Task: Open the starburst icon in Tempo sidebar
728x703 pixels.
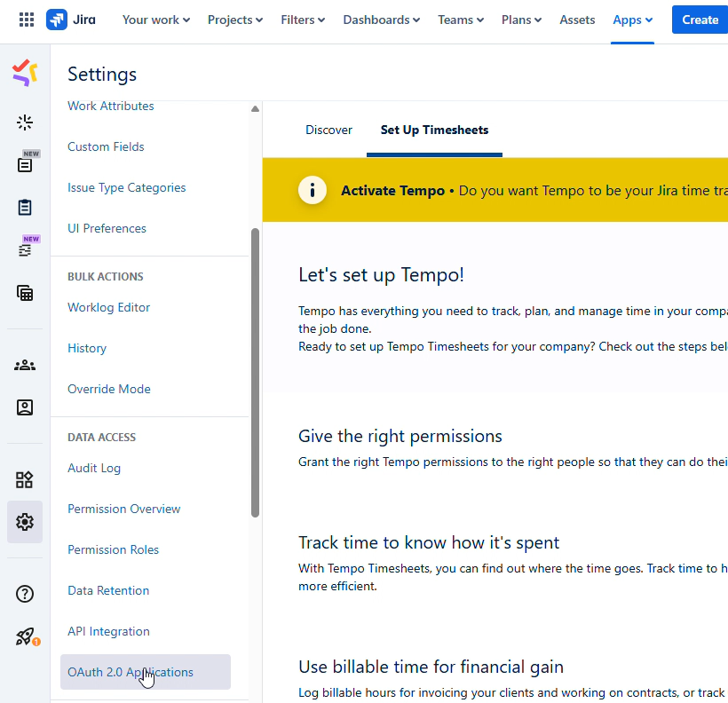Action: pos(25,122)
